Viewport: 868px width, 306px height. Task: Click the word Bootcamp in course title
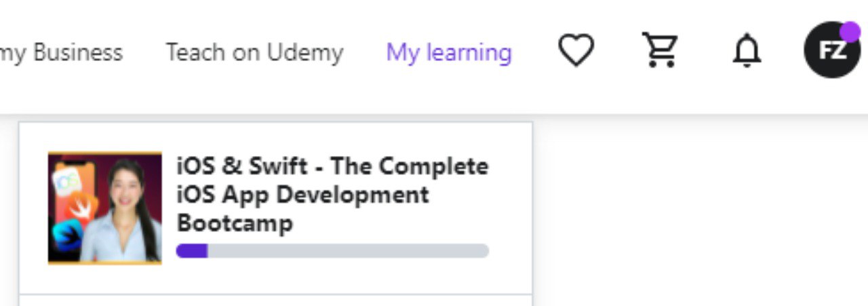pos(235,223)
